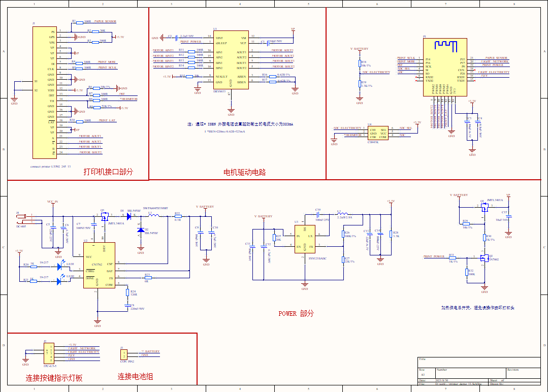Image resolution: width=548 pixels, height=392 pixels.
Task: Select the PAPER_SENSOR net label at R1
Action: [x=105, y=21]
